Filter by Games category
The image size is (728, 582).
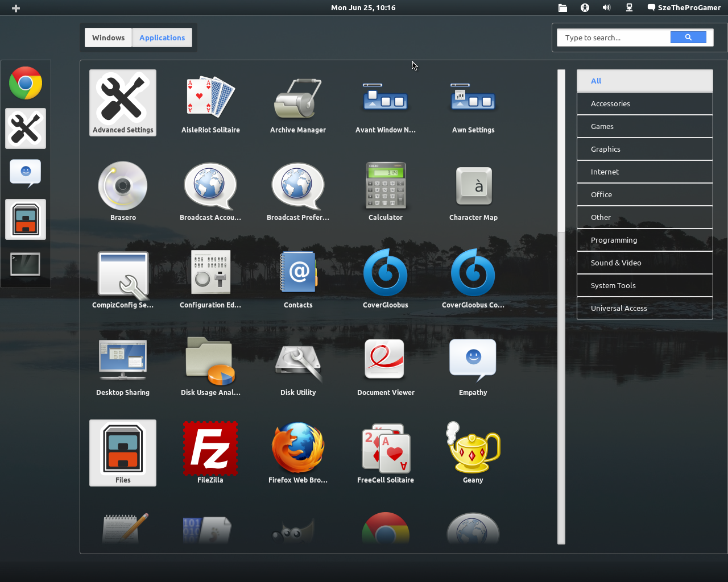[644, 126]
